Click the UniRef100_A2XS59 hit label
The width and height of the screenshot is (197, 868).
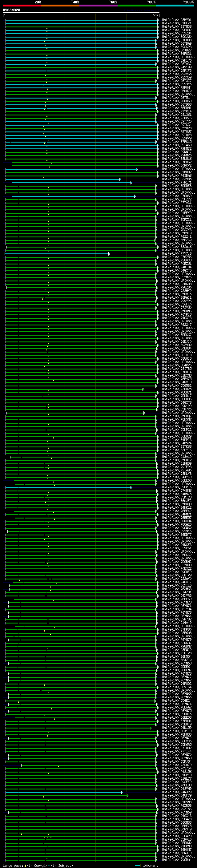(x=176, y=78)
